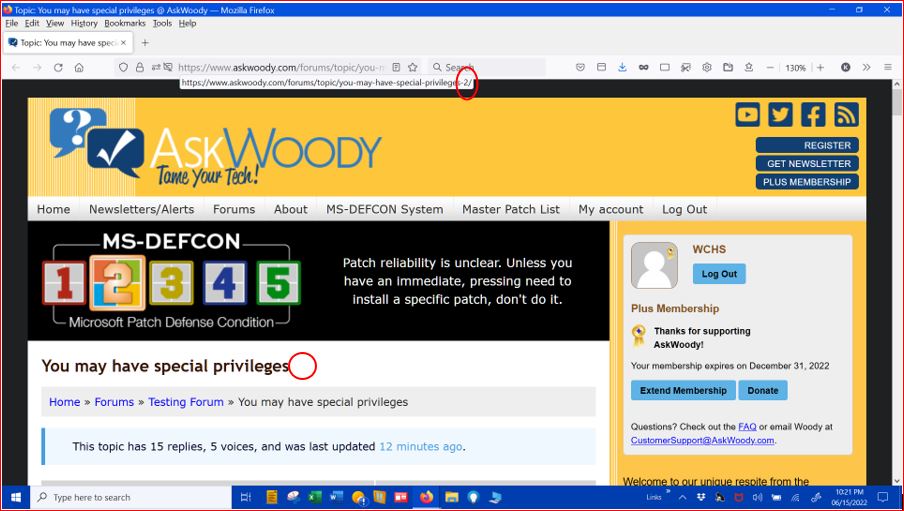Click CustomerSupport@AskWoody.com email link
This screenshot has width=904, height=511.
click(702, 440)
